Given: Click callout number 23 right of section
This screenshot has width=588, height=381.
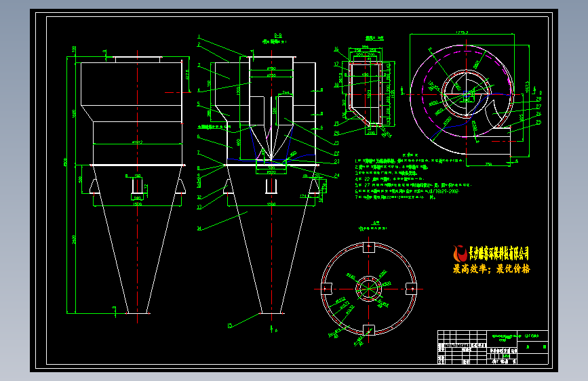Looking at the screenshot, I should coord(337,161).
